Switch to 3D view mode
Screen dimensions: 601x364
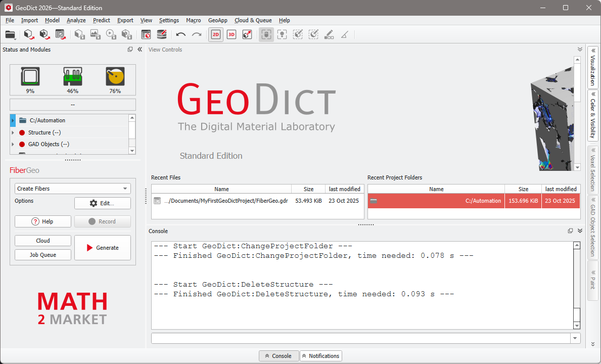coord(232,34)
